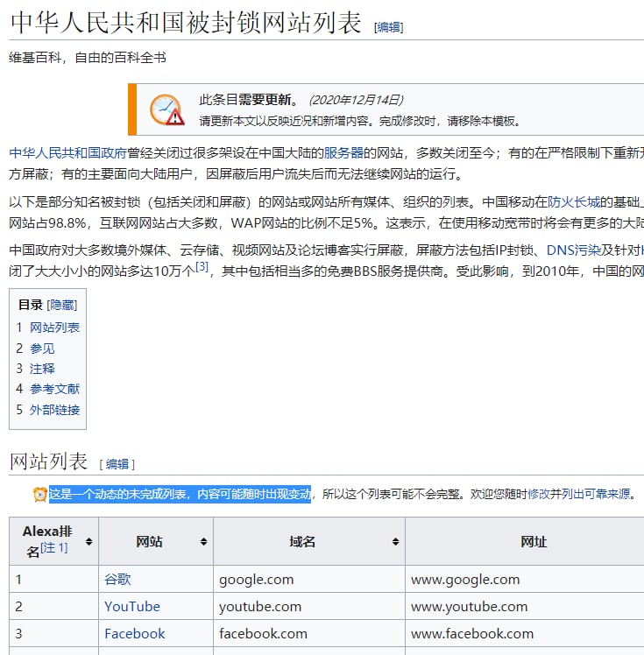Open the DNS污染 link

(573, 250)
